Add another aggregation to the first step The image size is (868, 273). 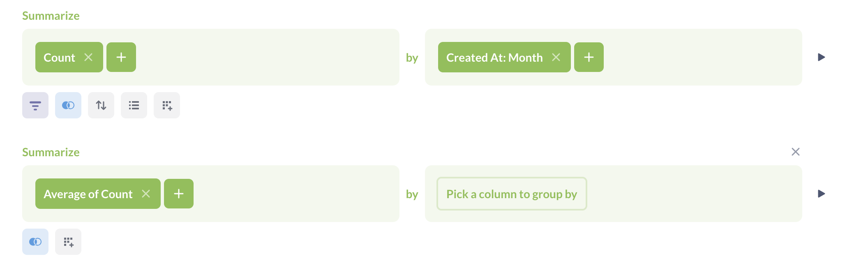coord(121,57)
